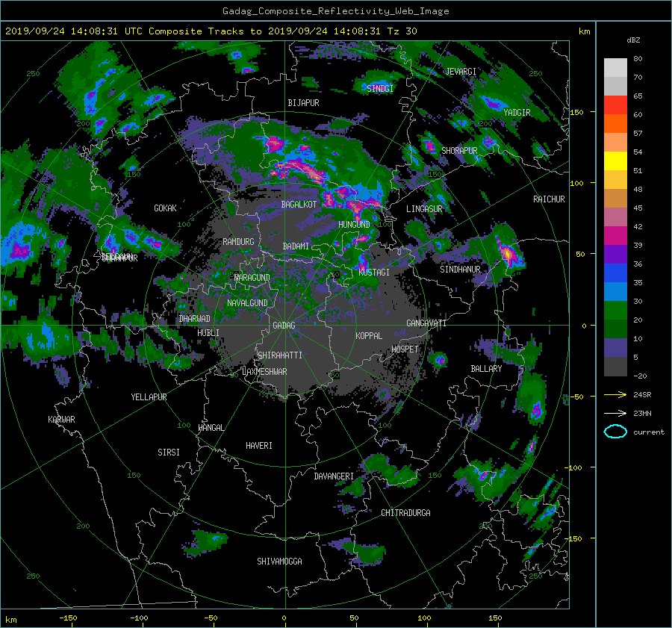Select the RAMDURG label
The width and height of the screenshot is (672, 628).
[x=238, y=242]
